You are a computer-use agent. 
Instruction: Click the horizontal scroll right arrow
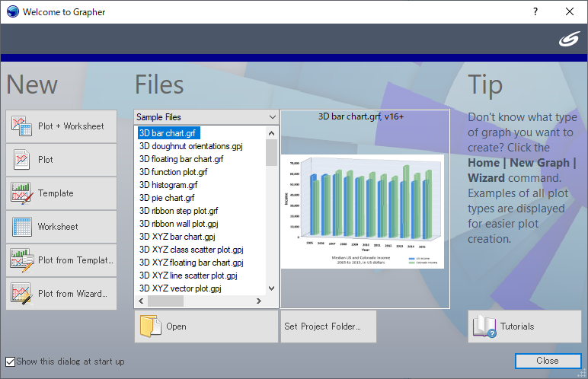click(259, 301)
